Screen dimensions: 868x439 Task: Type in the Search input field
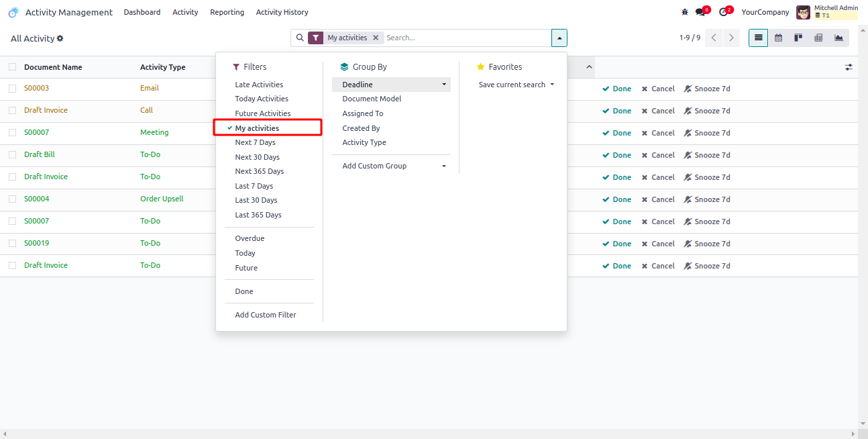tap(466, 38)
